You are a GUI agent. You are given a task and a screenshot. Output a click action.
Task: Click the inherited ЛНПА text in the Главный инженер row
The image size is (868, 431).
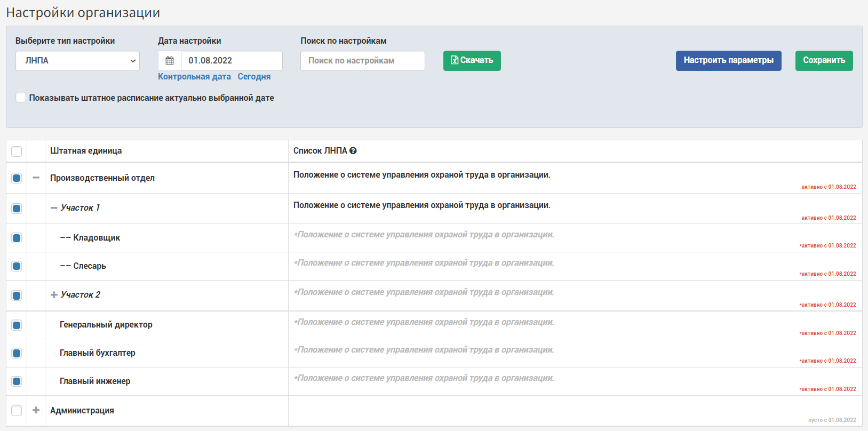tap(424, 378)
